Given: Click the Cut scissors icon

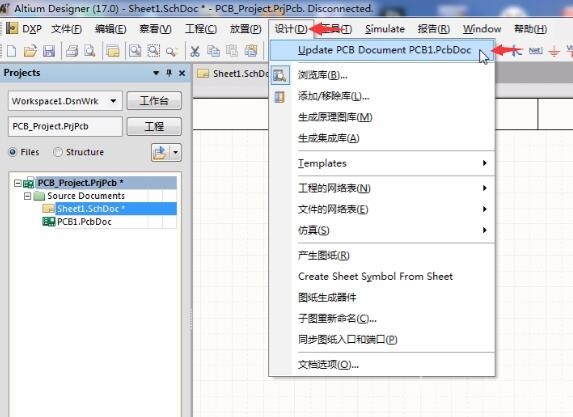Looking at the screenshot, I should pos(195,51).
